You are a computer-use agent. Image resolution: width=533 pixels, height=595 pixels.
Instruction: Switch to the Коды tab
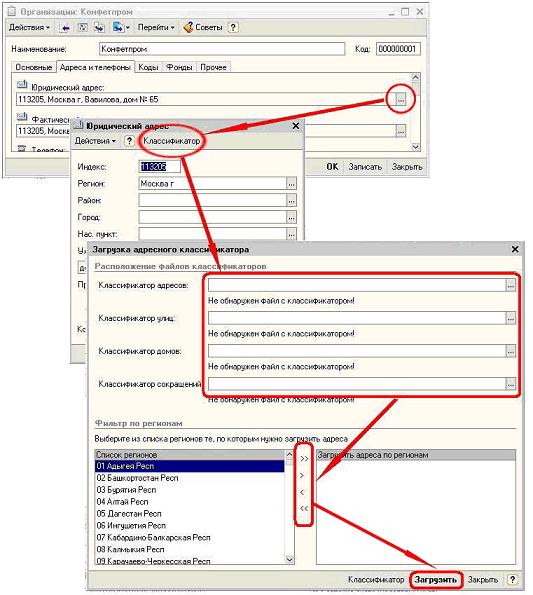click(x=148, y=67)
